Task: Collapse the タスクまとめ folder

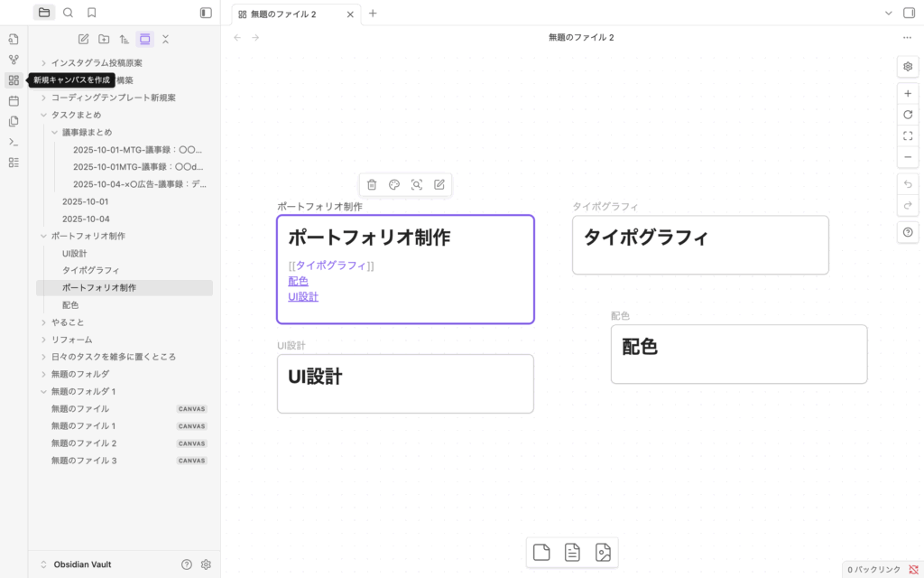Action: (x=43, y=116)
